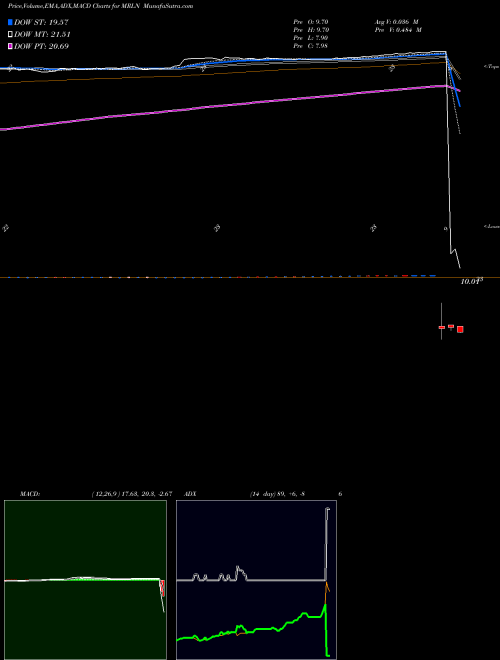Open the green MACD indicator chart

85,580
